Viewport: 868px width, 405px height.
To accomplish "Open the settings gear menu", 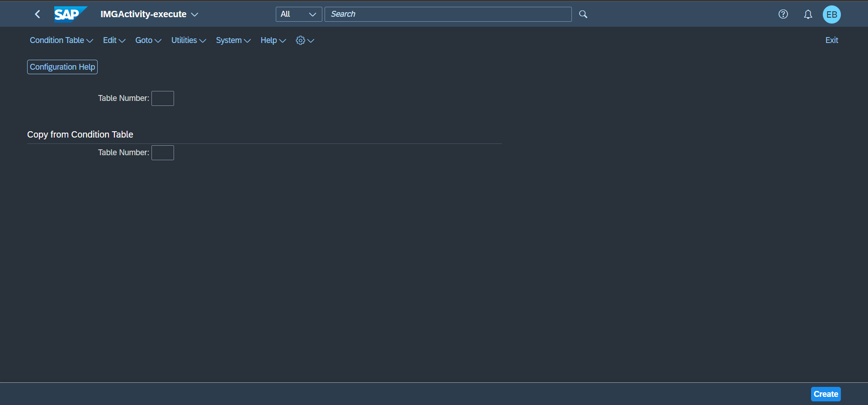I will pos(305,40).
